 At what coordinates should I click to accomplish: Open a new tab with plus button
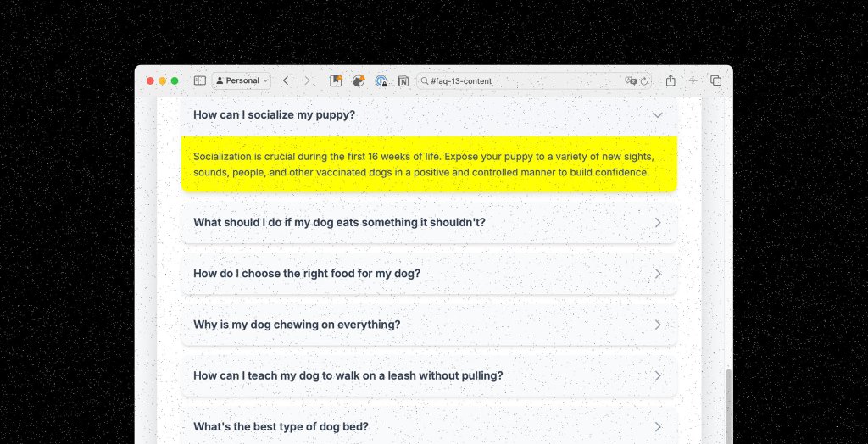[x=693, y=80]
